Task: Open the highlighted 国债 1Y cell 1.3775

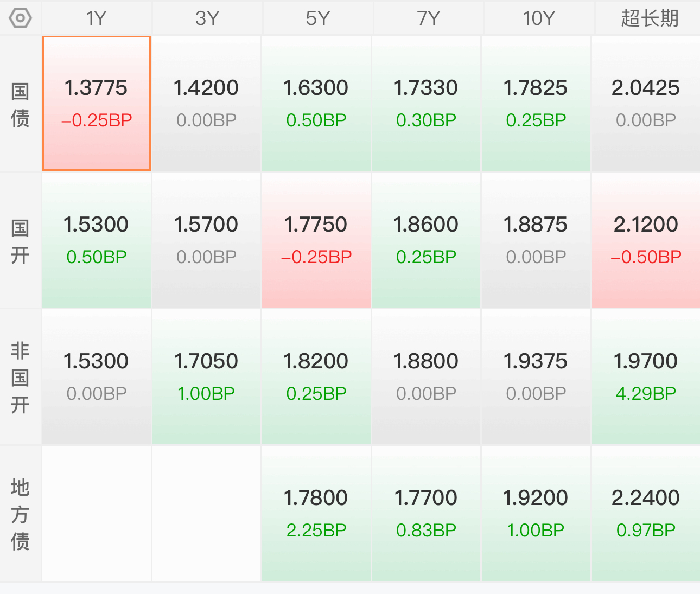Action: (97, 104)
